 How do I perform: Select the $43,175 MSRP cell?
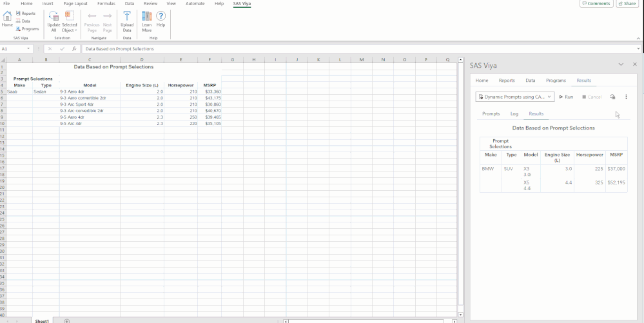(x=210, y=98)
